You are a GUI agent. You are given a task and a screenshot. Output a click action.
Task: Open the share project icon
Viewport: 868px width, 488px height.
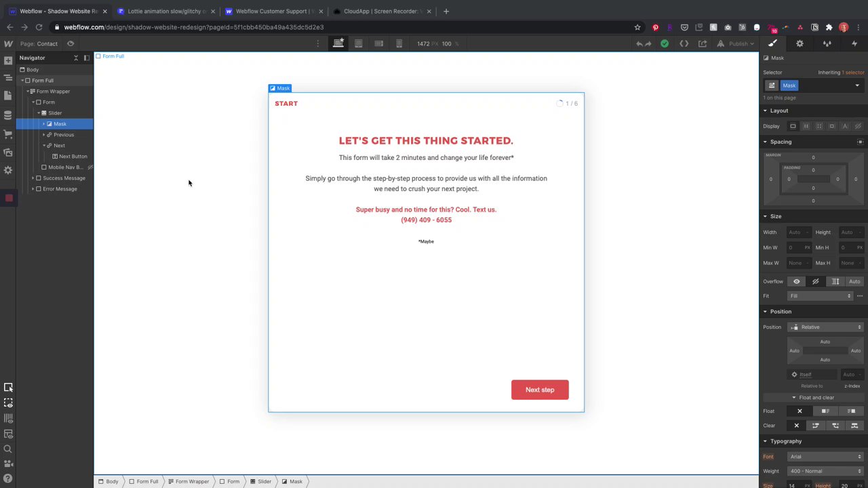pos(703,43)
